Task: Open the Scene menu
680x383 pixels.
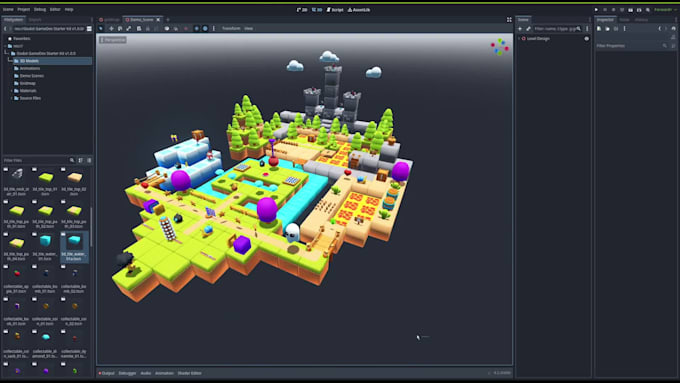Action: (8, 10)
